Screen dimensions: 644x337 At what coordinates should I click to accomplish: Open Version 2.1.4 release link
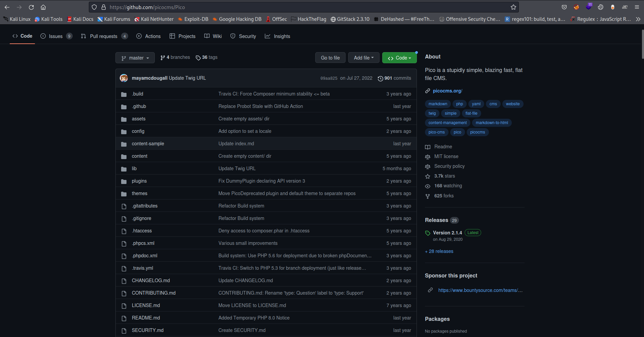(x=448, y=233)
